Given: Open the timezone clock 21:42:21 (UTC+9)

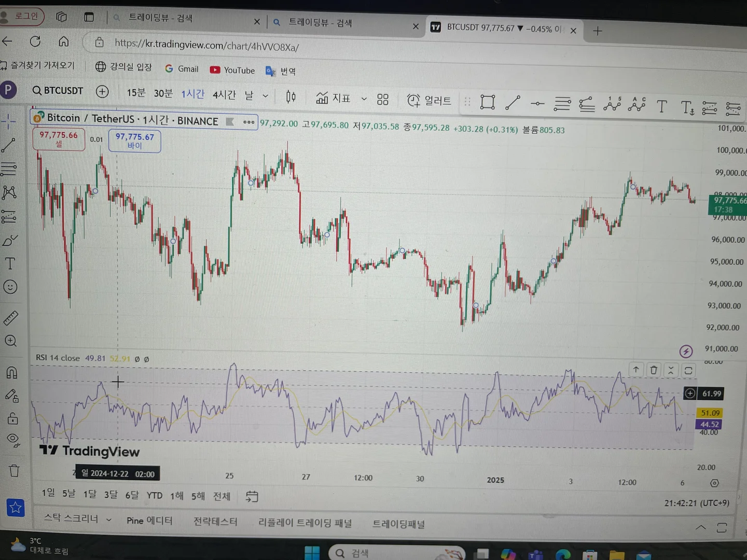Looking at the screenshot, I should click(697, 503).
